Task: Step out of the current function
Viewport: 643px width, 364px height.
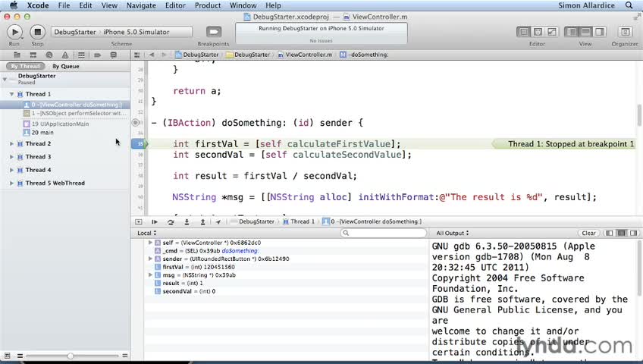Action: click(x=202, y=221)
